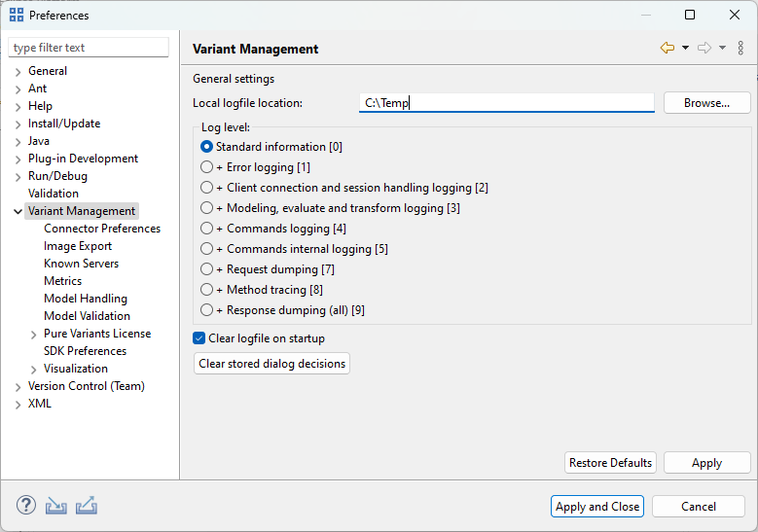758x532 pixels.
Task: Click the Forward navigation arrow icon
Action: [704, 48]
